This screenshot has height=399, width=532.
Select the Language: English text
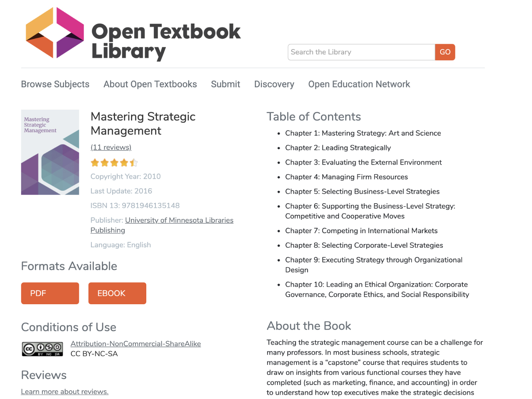tap(121, 245)
